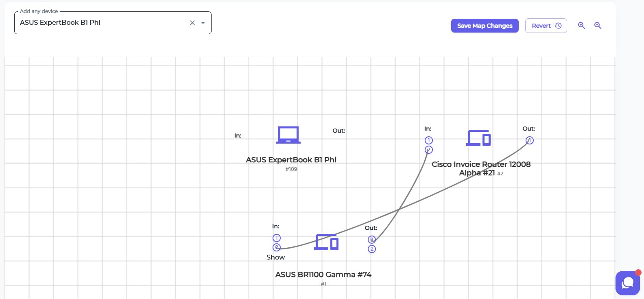Click the zoom out magnifier icon

point(598,26)
